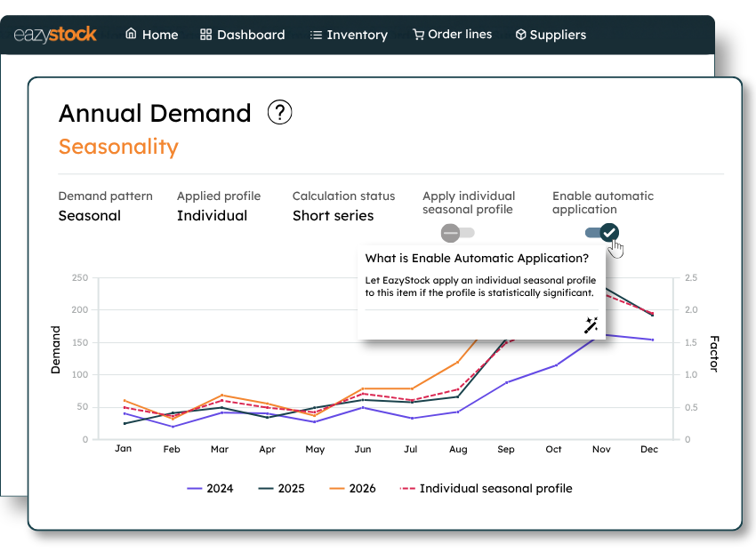
Task: Click the 2025 January data point
Action: coord(125,424)
